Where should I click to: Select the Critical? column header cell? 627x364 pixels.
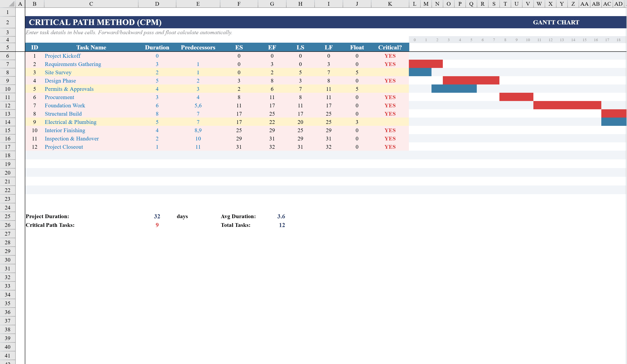pos(390,47)
